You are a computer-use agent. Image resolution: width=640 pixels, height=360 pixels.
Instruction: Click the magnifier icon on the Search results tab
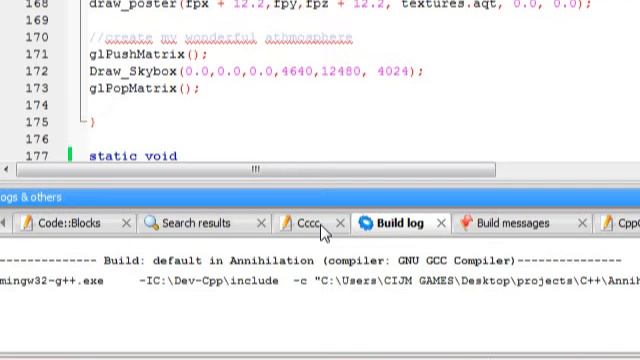(151, 223)
